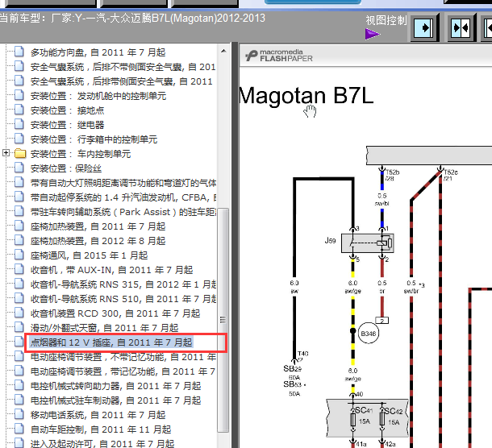Open 滑动/外翻式天窗, 自 2011 年 7 月起
The image size is (492, 448).
click(104, 328)
